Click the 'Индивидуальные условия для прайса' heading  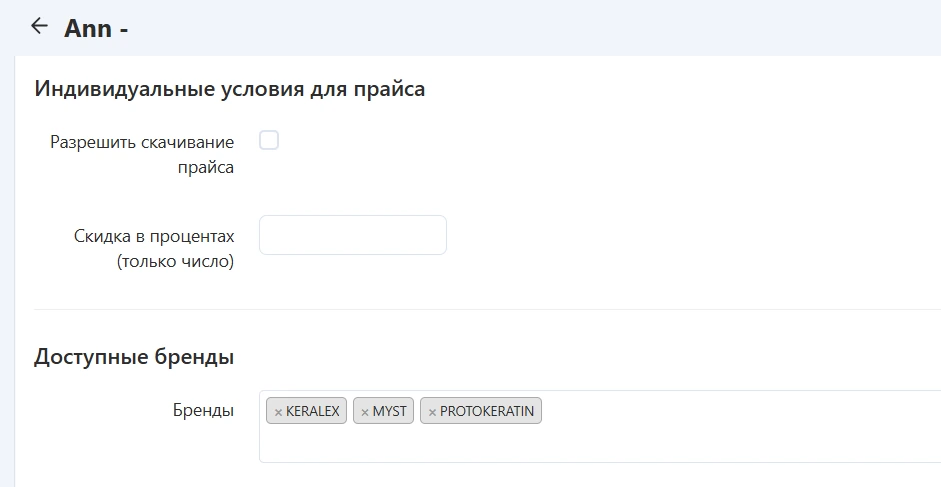click(230, 89)
